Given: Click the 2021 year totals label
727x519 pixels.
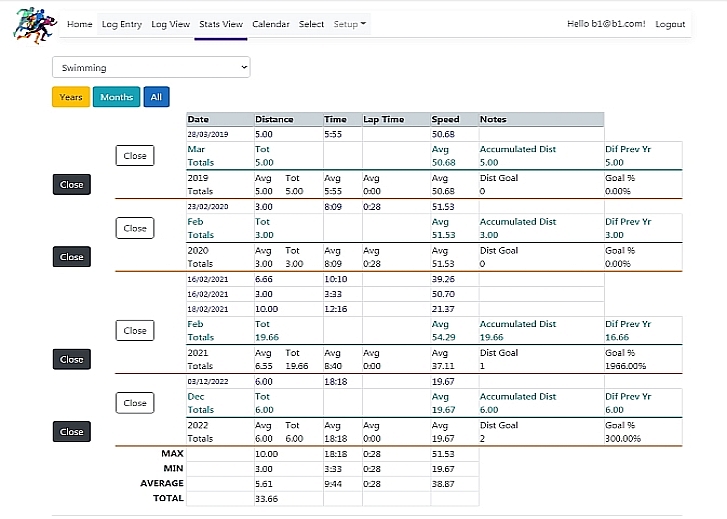Looking at the screenshot, I should click(198, 353).
